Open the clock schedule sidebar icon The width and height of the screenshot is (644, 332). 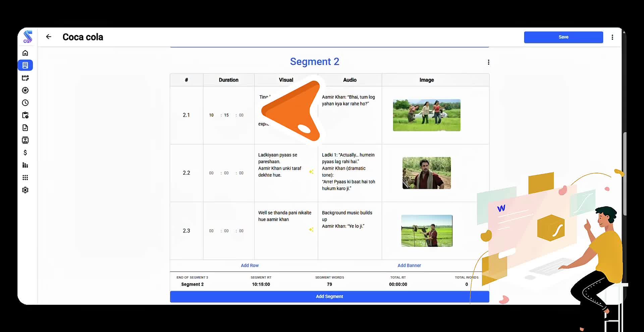click(25, 103)
